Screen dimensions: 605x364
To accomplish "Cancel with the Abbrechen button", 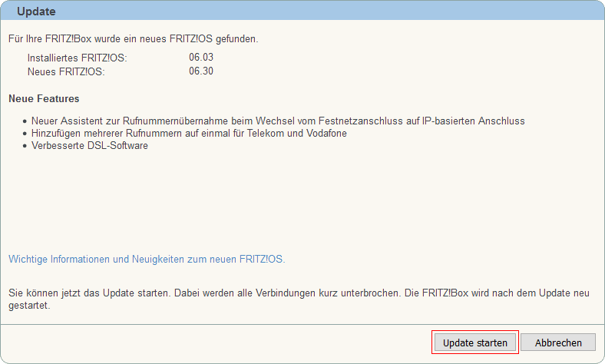I will point(558,342).
